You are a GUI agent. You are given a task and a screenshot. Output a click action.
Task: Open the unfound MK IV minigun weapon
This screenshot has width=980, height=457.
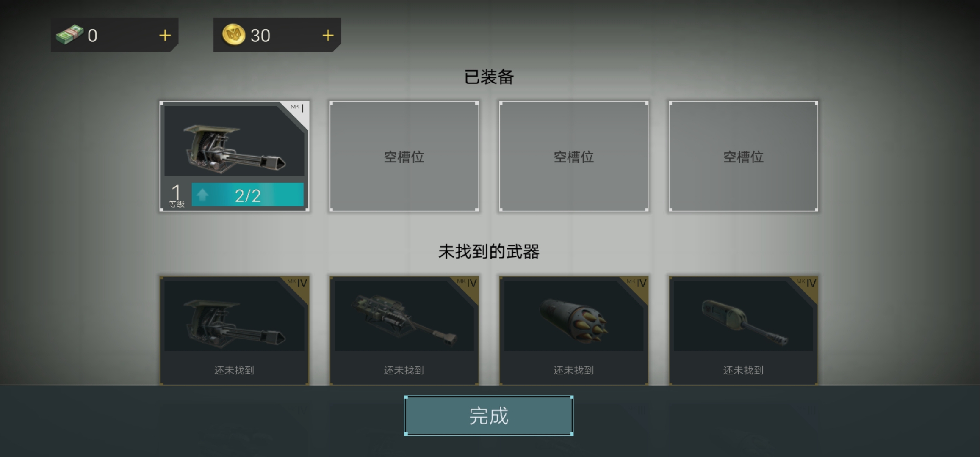tap(234, 330)
